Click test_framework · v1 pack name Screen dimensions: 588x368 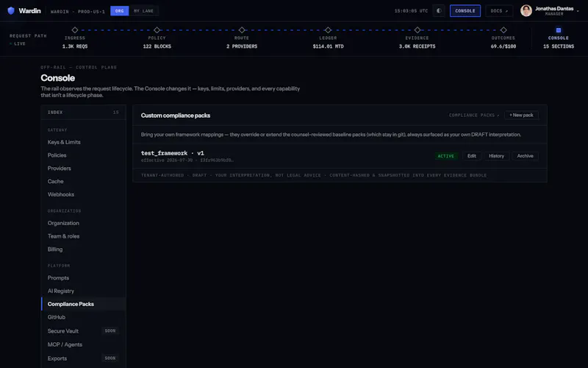pyautogui.click(x=173, y=153)
